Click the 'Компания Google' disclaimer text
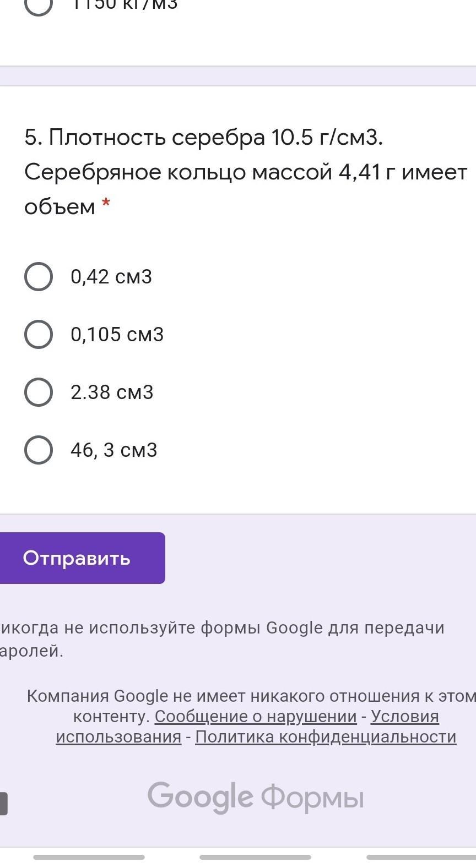Screen dimensions: 476x868 251,696
